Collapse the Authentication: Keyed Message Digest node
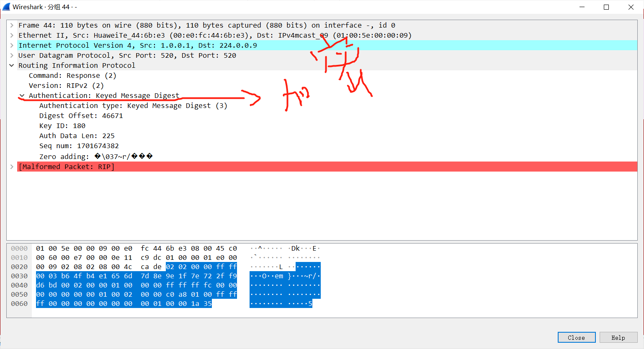This screenshot has height=349, width=644. (22, 96)
